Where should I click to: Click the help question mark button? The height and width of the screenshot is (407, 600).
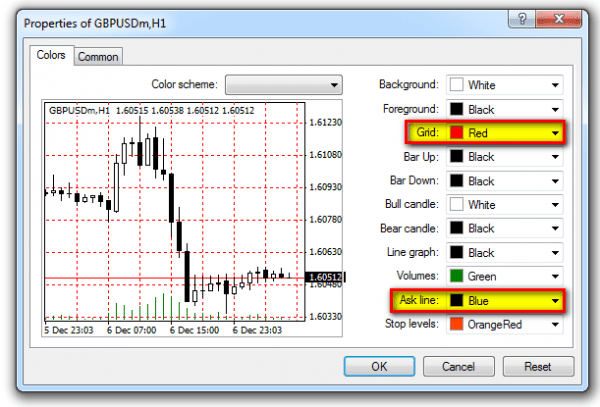click(522, 18)
